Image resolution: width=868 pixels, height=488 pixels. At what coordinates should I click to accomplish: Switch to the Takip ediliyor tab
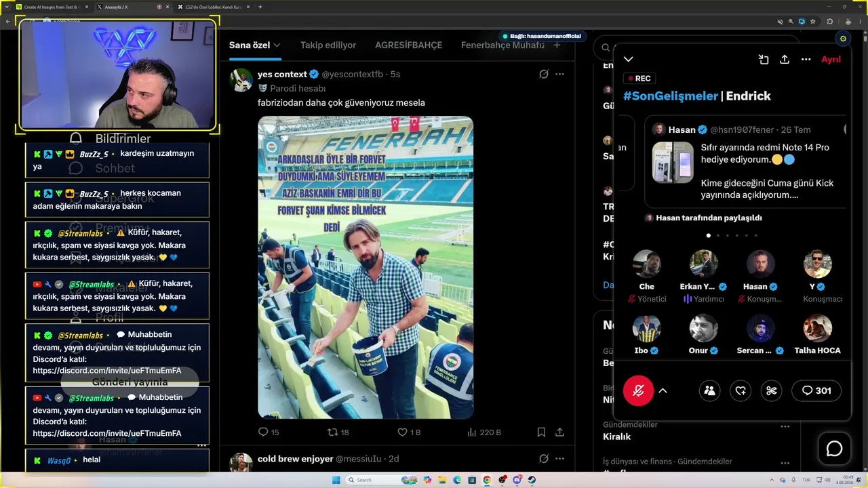[x=328, y=45]
